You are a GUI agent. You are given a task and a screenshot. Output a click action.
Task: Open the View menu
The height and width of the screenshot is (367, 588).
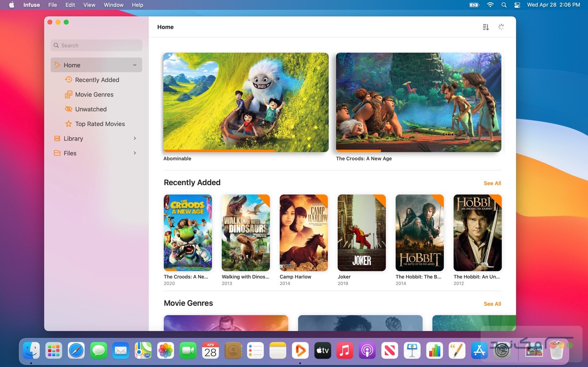[89, 5]
